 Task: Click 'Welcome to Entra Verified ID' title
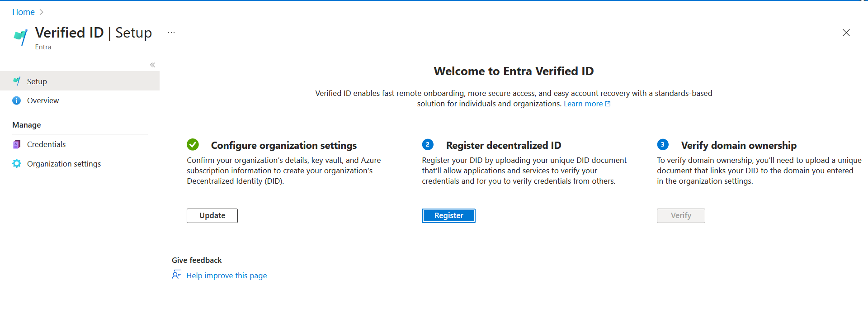pos(514,71)
